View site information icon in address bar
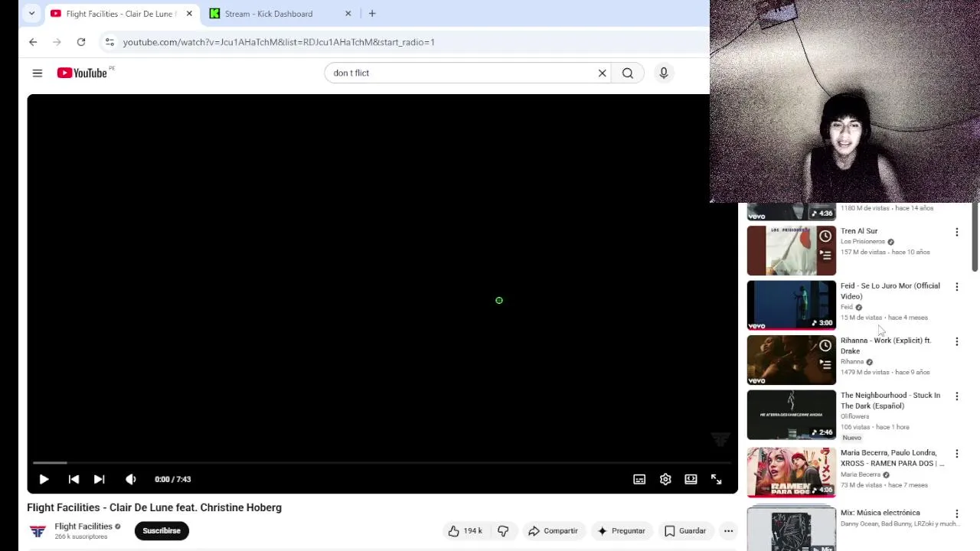980x551 pixels. 109,42
